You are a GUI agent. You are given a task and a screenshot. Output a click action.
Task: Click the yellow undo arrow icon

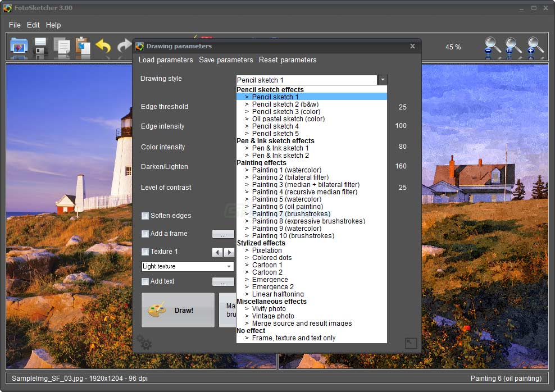coord(103,47)
